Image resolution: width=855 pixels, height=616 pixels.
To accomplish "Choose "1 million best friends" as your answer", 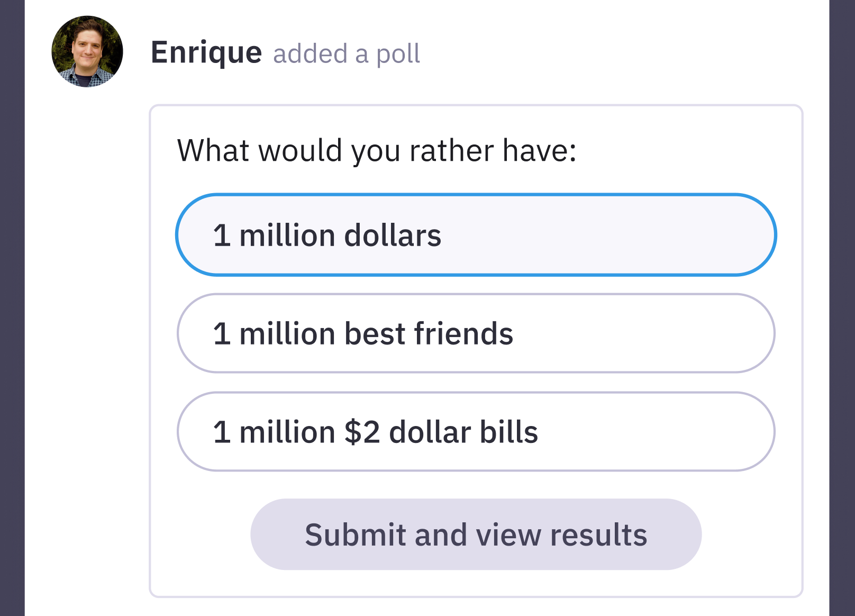I will point(476,333).
